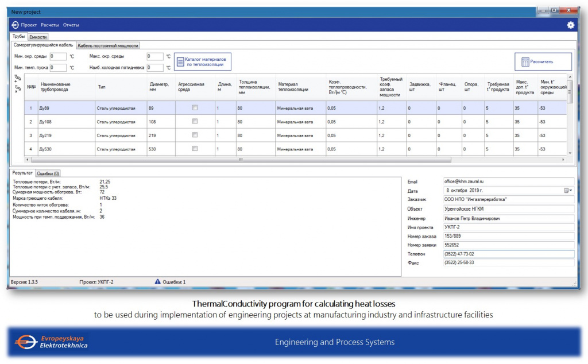Switch to the Емкости tab
This screenshot has width=588, height=364.
(38, 37)
